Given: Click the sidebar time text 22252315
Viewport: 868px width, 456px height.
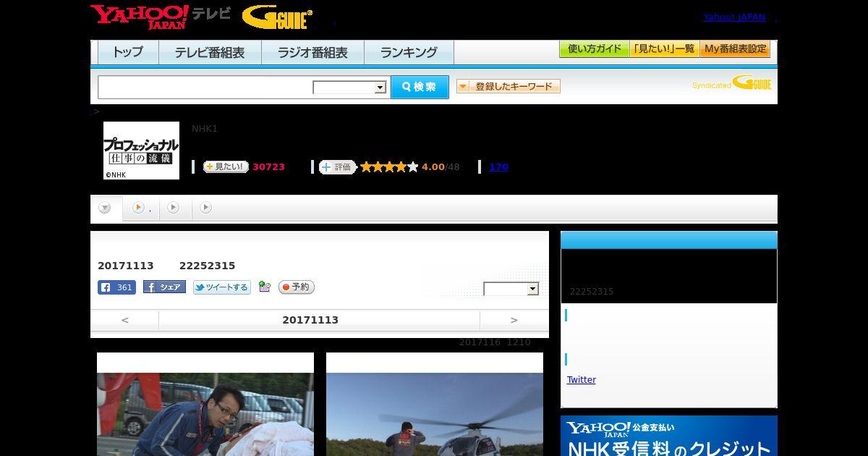Looking at the screenshot, I should coord(592,292).
